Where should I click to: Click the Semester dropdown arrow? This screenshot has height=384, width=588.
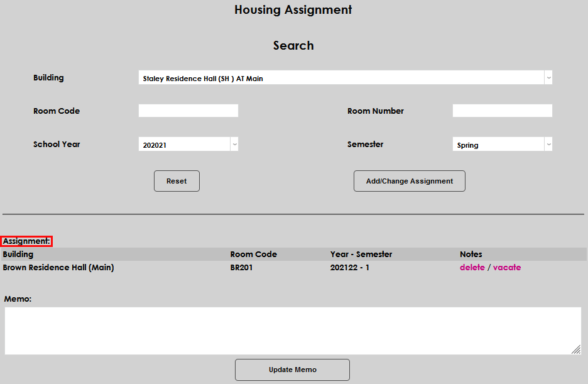(x=548, y=144)
